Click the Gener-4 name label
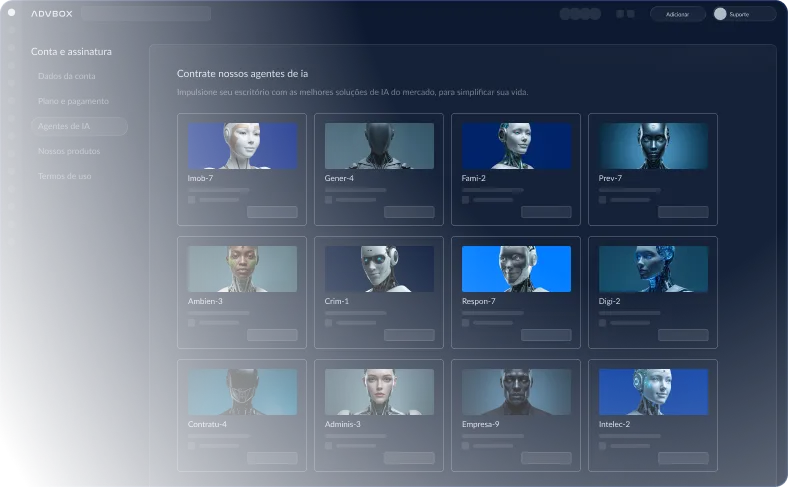 339,178
